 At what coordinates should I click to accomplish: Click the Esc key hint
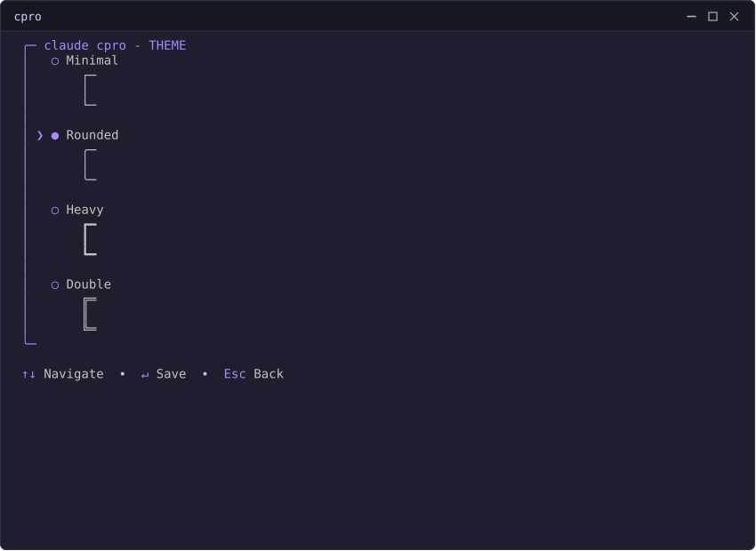pos(235,374)
